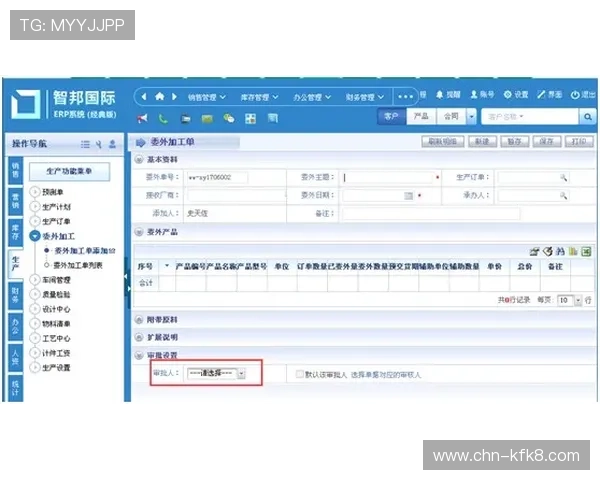Open the calendar icon for 委外日期
The height and width of the screenshot is (480, 600).
pos(408,196)
